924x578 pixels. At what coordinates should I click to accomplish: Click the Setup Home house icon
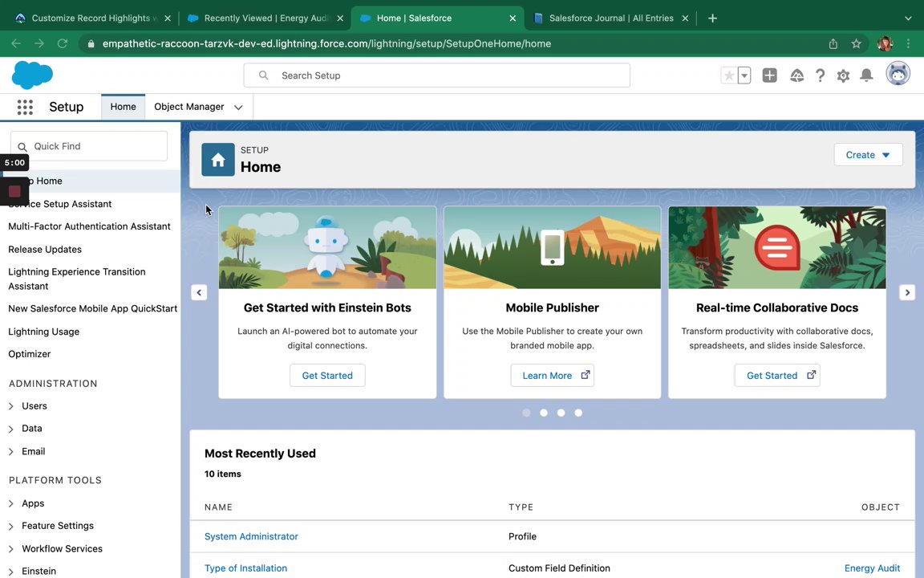click(x=218, y=160)
